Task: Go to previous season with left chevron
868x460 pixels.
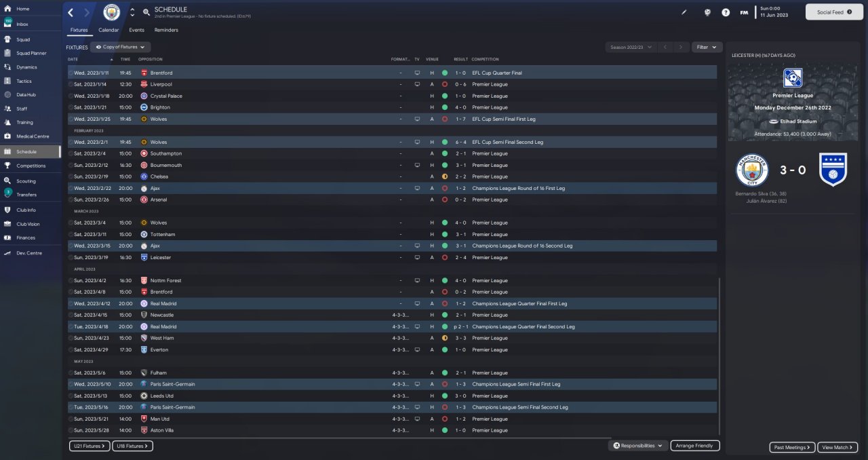Action: 665,47
